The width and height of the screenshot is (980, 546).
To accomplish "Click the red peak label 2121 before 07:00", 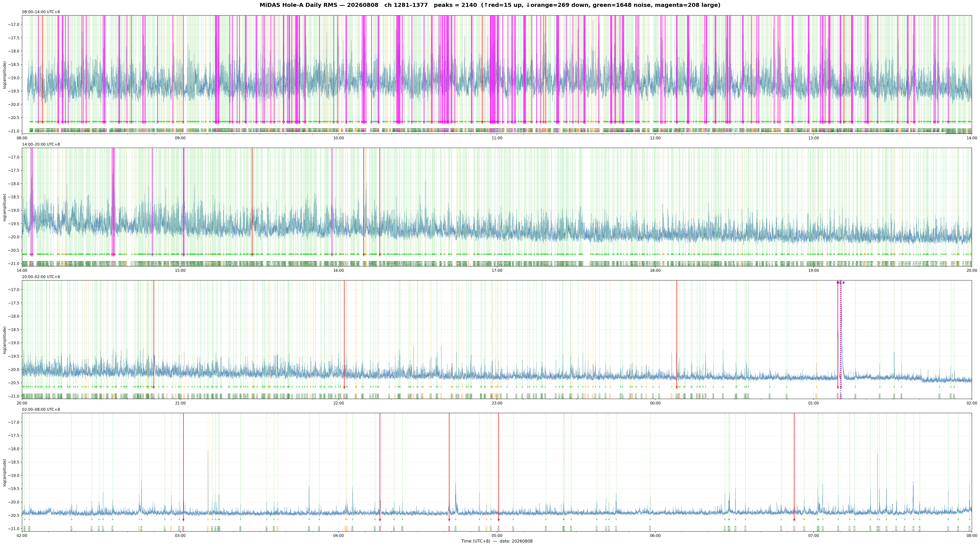I will point(794,528).
